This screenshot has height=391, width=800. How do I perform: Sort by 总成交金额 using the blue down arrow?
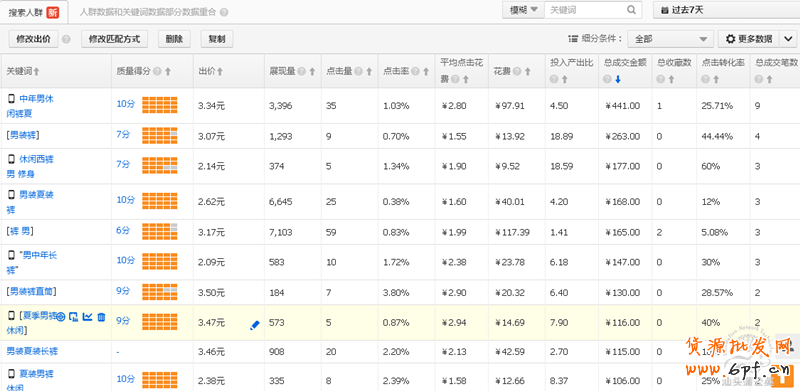tap(617, 79)
